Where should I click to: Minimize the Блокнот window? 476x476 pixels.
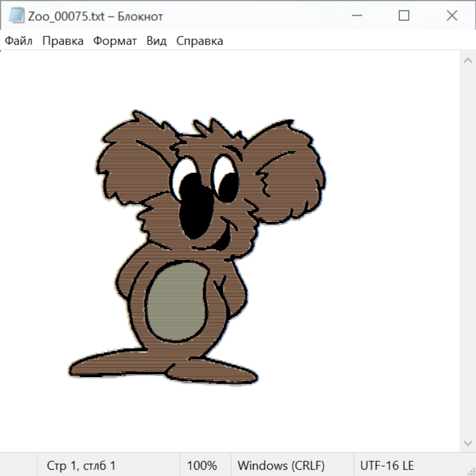coord(356,16)
